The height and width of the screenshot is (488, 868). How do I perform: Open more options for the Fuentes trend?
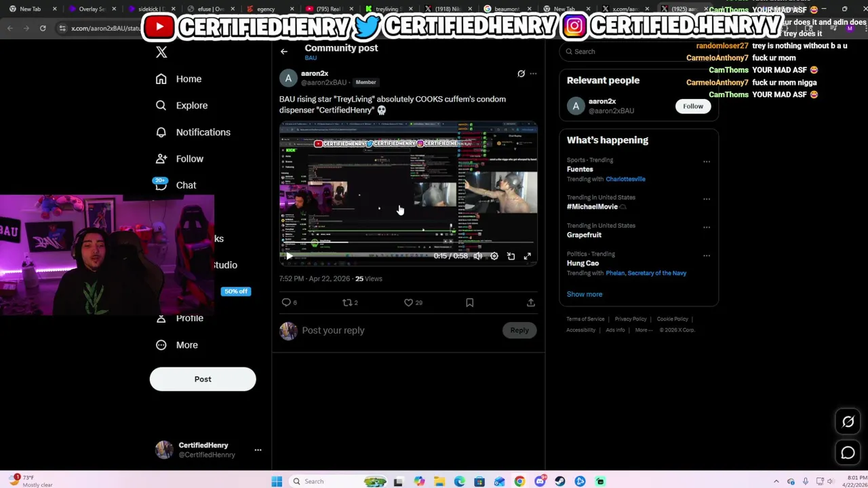pos(707,162)
